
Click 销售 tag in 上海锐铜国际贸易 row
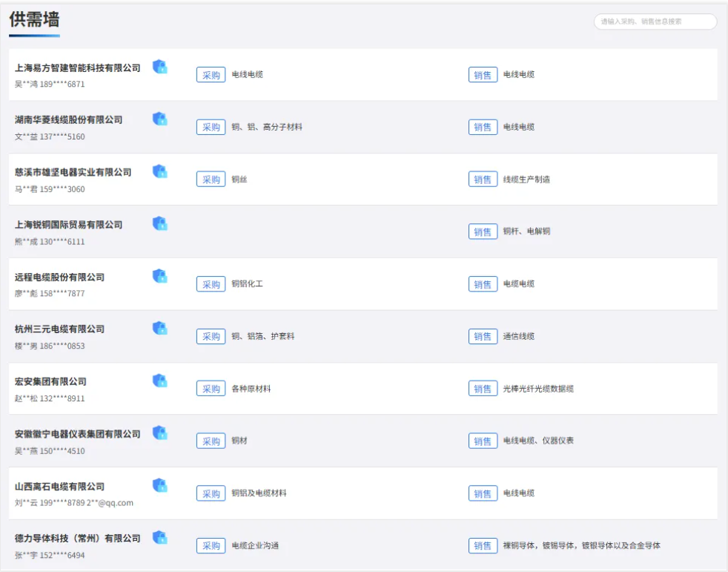point(483,232)
